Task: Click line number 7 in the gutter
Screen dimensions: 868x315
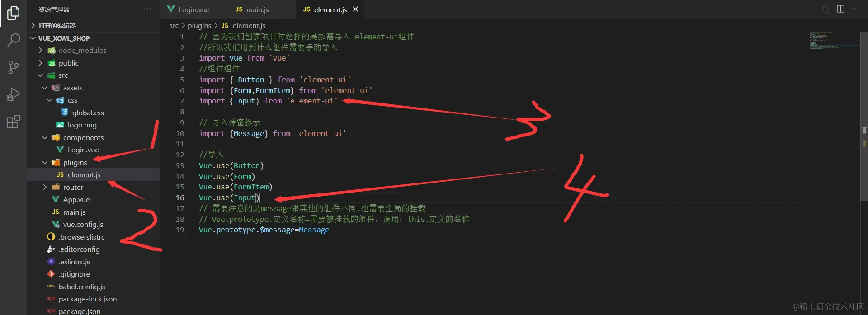Action: click(182, 101)
